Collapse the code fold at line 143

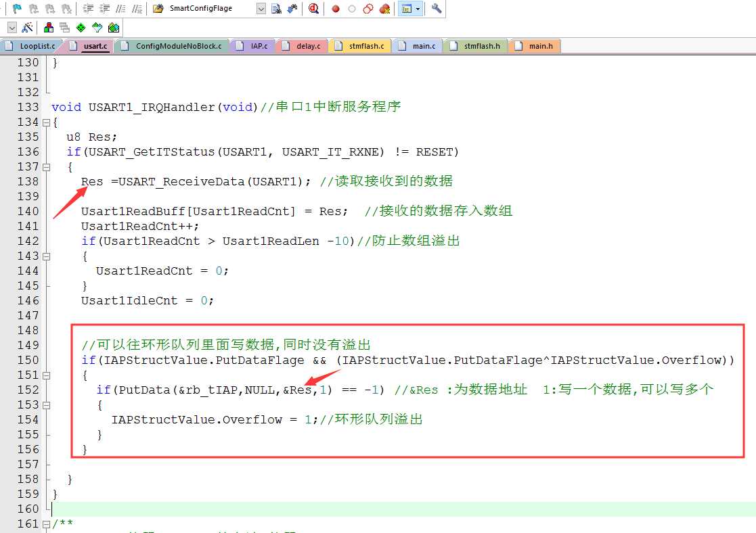pos(46,256)
